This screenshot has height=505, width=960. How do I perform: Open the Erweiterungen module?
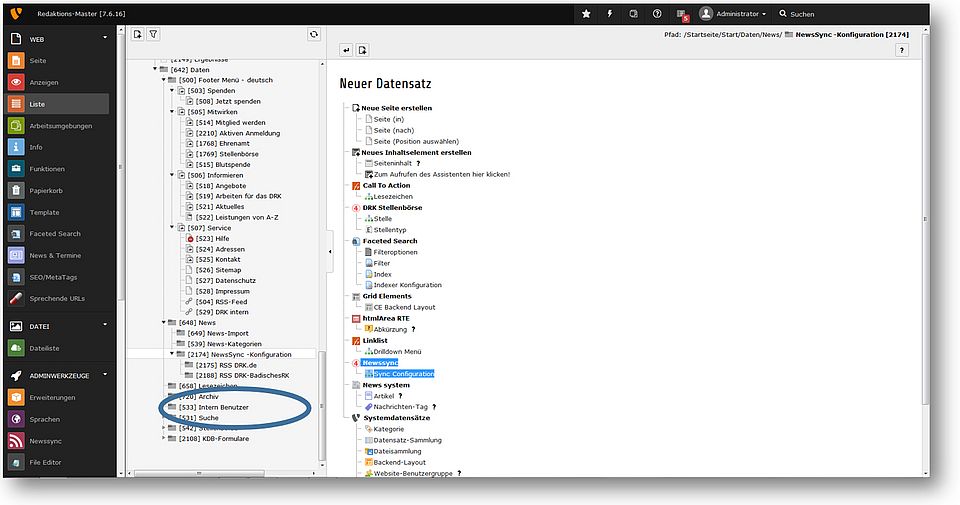tap(50, 397)
